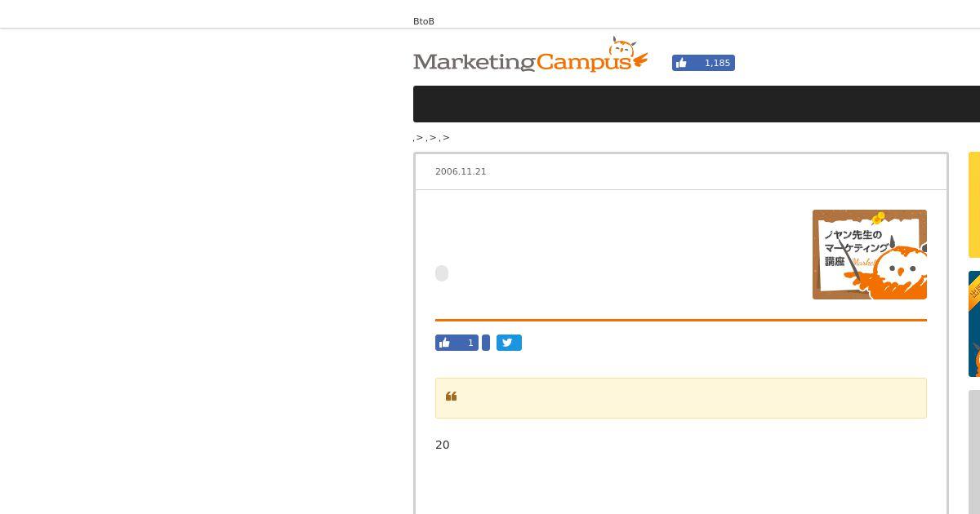Click the brown quotation mark icon
Screen dimensions: 980x514
point(452,397)
